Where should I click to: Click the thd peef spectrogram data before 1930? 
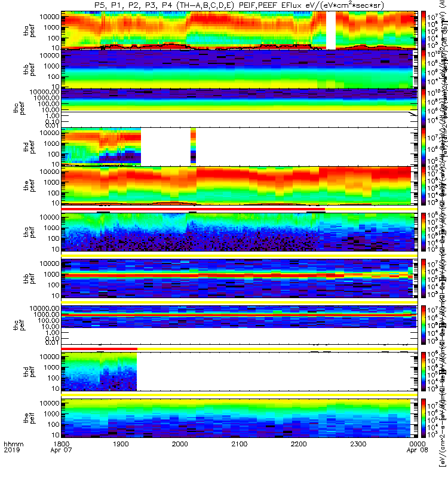101,146
